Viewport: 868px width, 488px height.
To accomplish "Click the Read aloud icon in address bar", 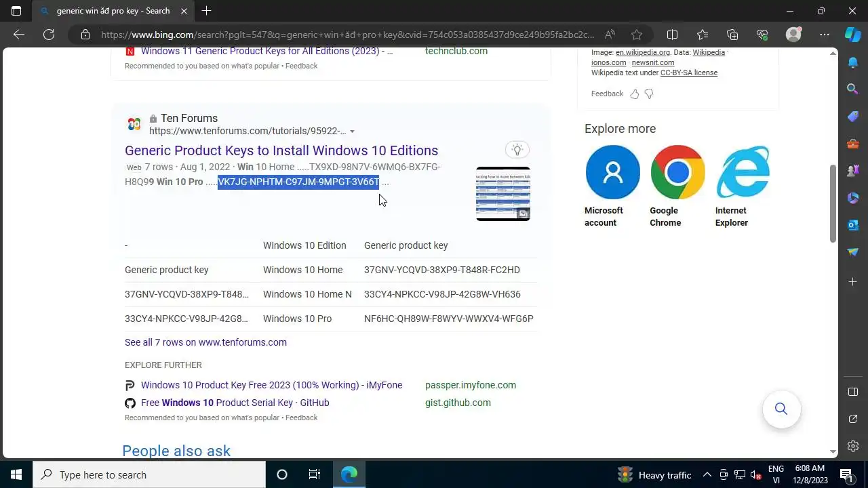I will tap(610, 35).
